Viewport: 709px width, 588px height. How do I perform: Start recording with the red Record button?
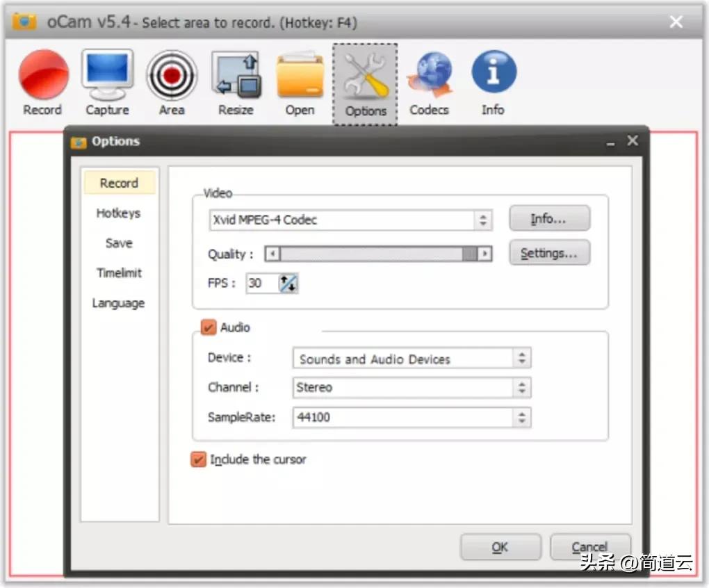[43, 74]
